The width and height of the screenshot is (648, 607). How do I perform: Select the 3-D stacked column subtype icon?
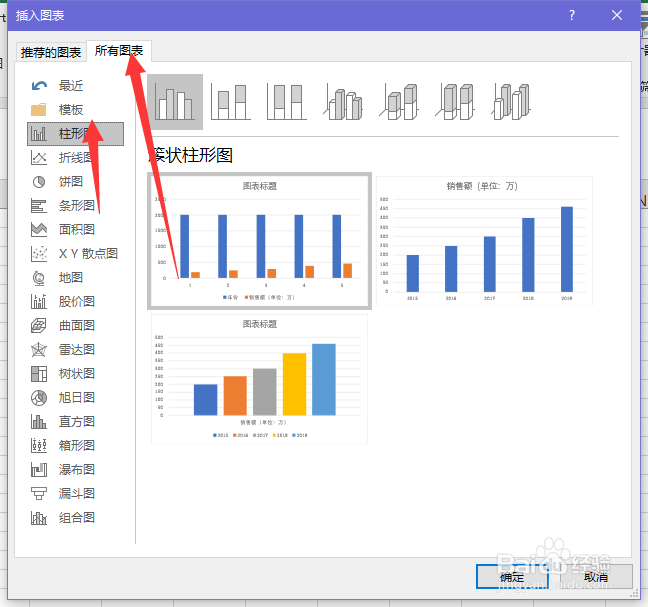399,102
